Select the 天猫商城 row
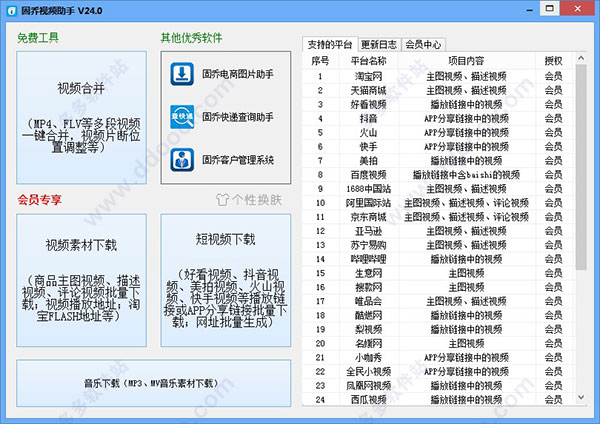The width and height of the screenshot is (600, 424). (439, 90)
